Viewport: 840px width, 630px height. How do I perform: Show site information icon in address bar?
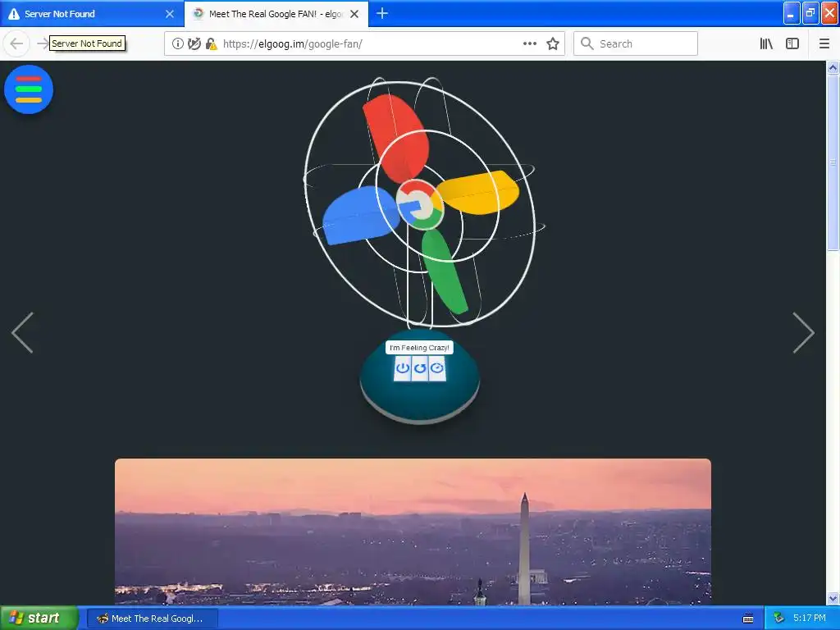tap(177, 44)
